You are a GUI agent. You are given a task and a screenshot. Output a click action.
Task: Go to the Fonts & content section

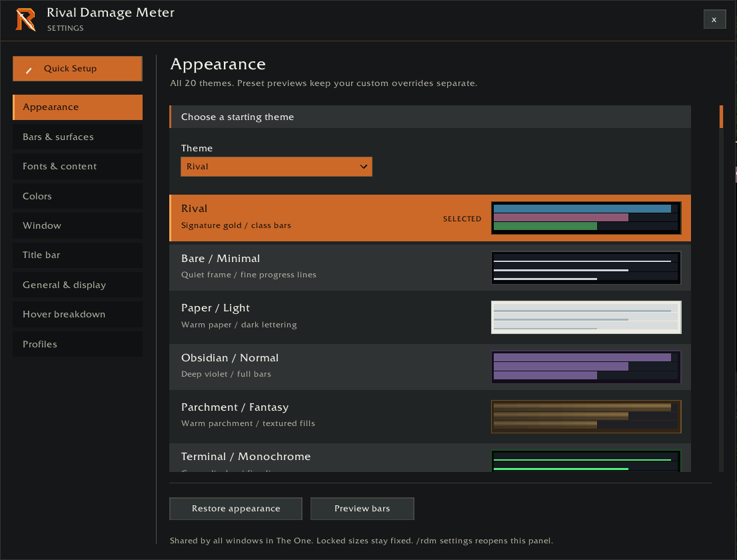point(77,167)
